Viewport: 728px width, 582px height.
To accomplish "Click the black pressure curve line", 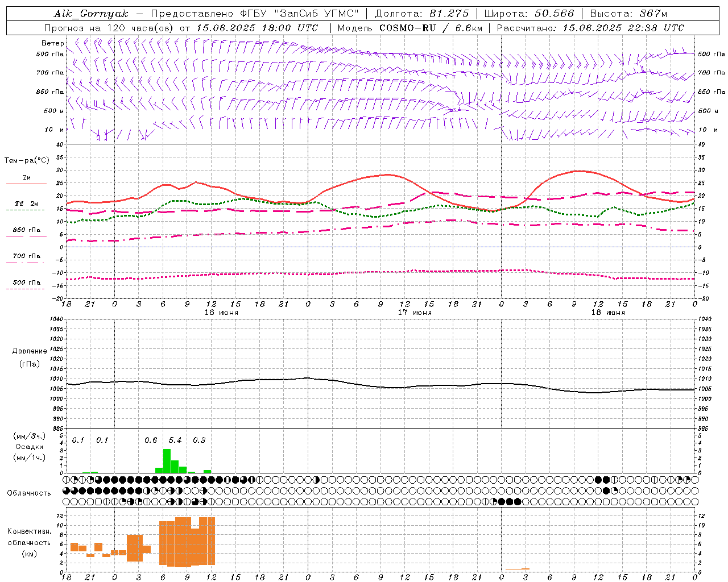I will [380, 386].
